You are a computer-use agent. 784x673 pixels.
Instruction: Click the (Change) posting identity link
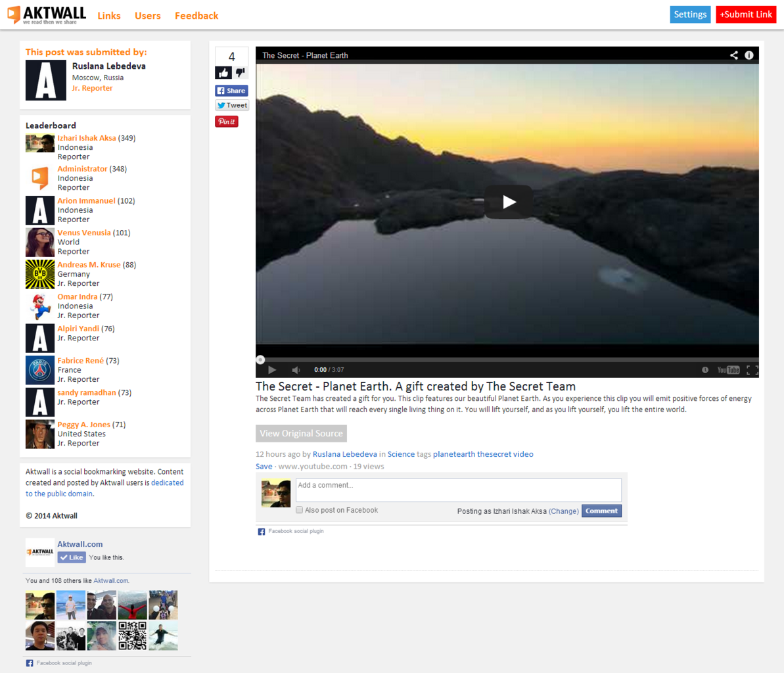[563, 511]
